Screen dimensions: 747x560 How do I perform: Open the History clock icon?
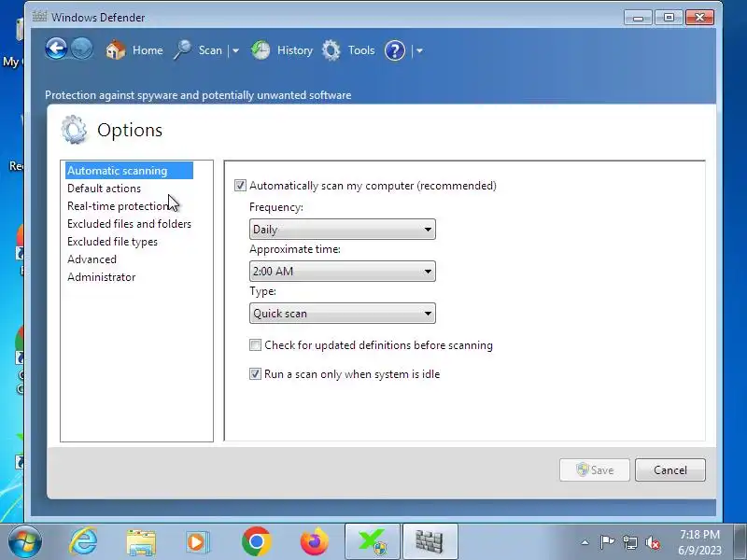click(x=261, y=50)
